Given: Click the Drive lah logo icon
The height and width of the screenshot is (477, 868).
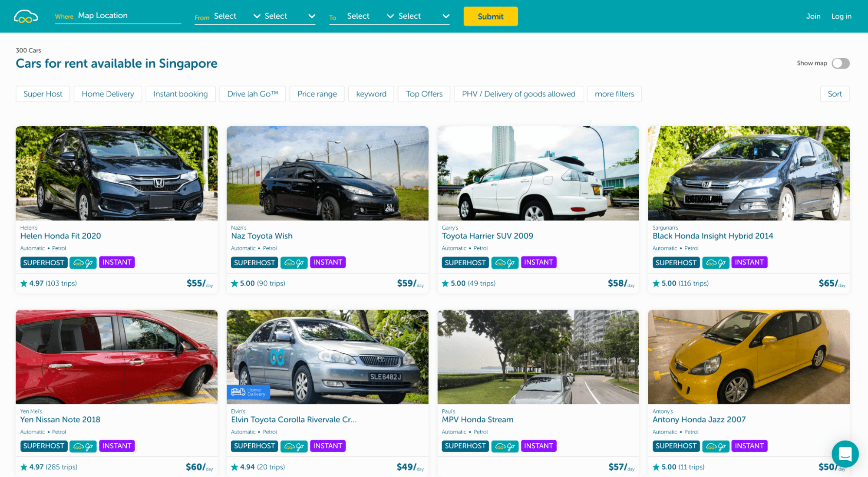Looking at the screenshot, I should pos(26,16).
